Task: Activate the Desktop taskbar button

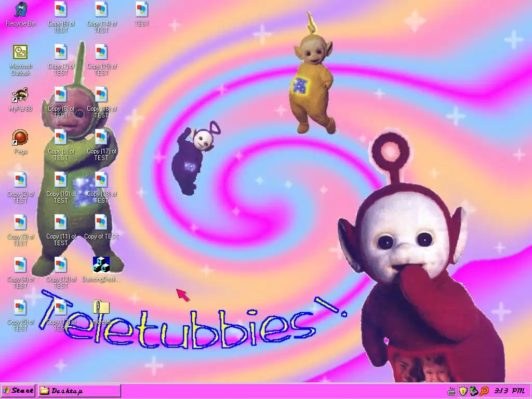Action: 79,391
